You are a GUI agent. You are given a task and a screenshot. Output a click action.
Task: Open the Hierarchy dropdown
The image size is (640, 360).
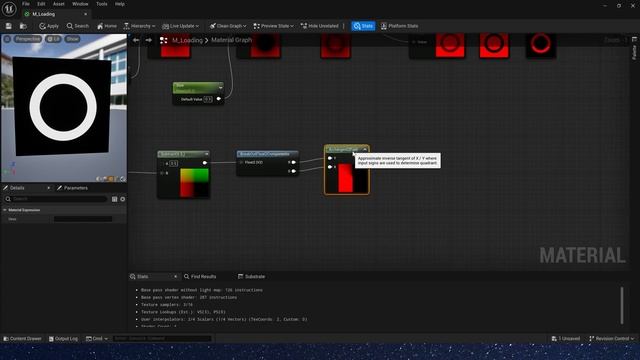139,26
